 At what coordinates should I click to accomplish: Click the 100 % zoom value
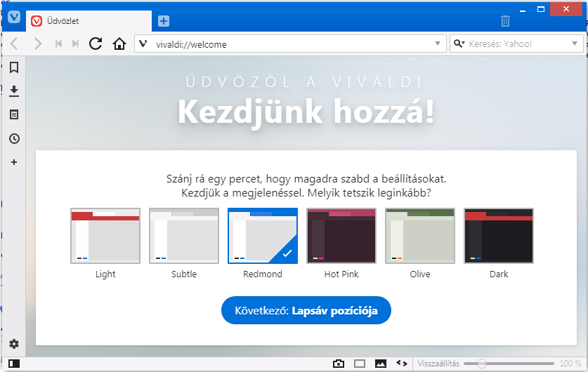570,364
